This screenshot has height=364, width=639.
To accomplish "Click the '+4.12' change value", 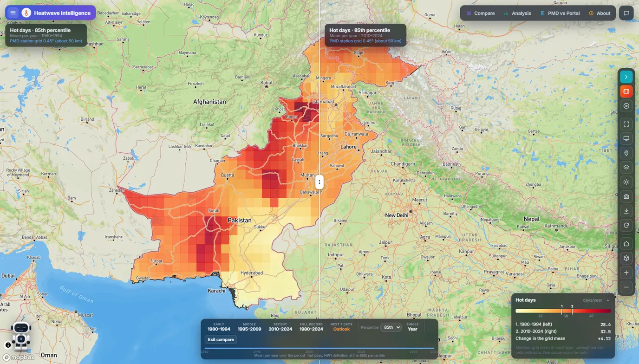I will coord(604,338).
